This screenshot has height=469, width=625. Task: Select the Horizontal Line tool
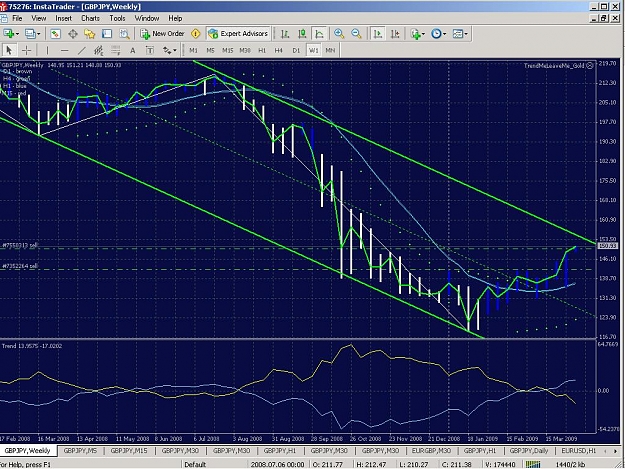click(x=64, y=50)
